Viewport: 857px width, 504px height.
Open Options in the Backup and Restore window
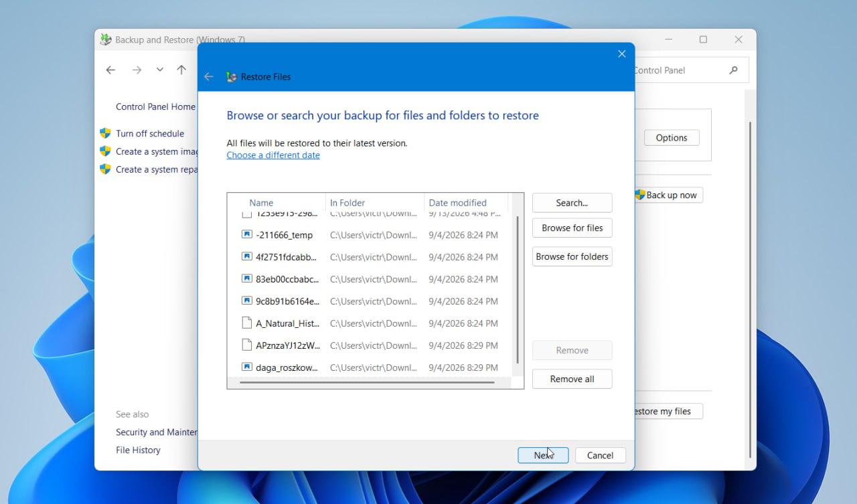click(672, 138)
